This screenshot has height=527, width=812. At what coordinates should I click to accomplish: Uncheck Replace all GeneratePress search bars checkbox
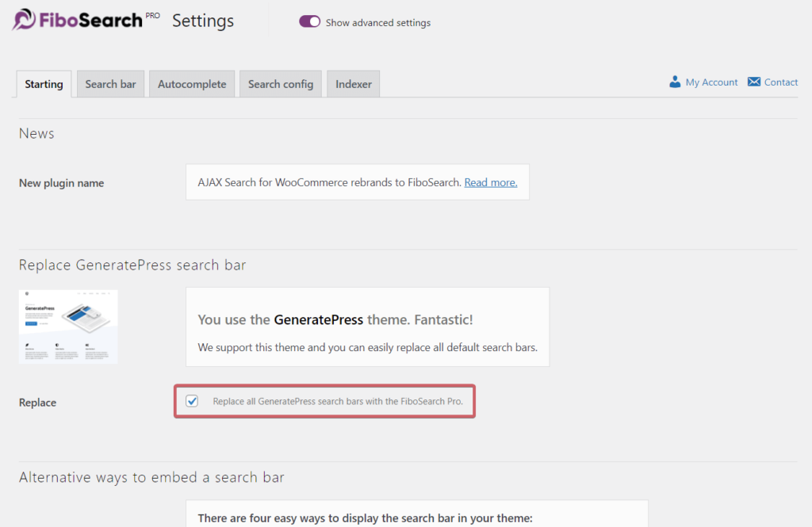(192, 401)
